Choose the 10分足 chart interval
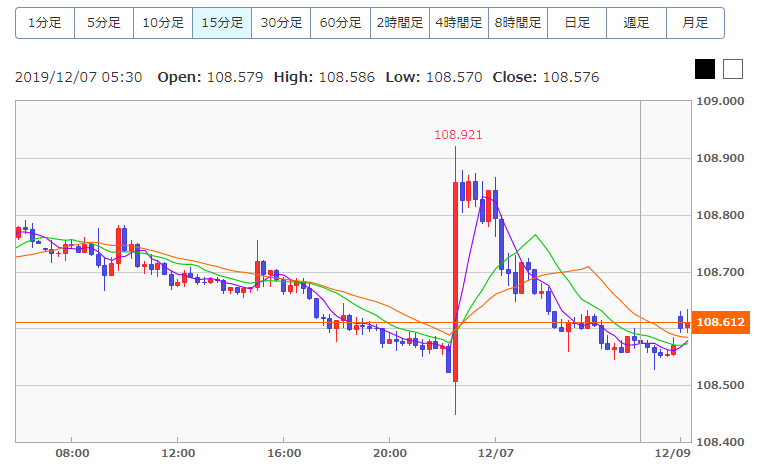757x466 pixels. pos(163,22)
